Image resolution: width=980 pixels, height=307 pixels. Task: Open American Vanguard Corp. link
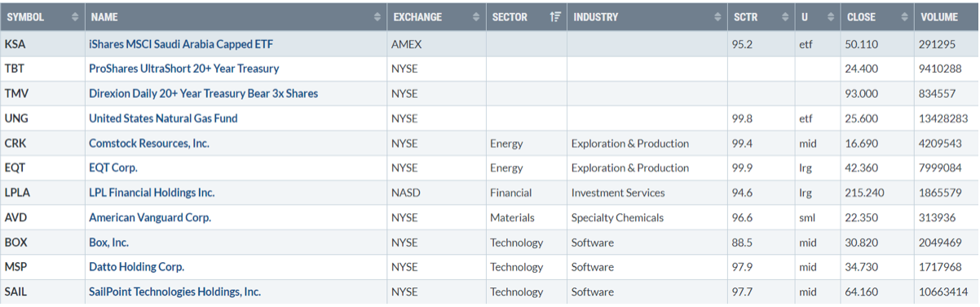150,218
